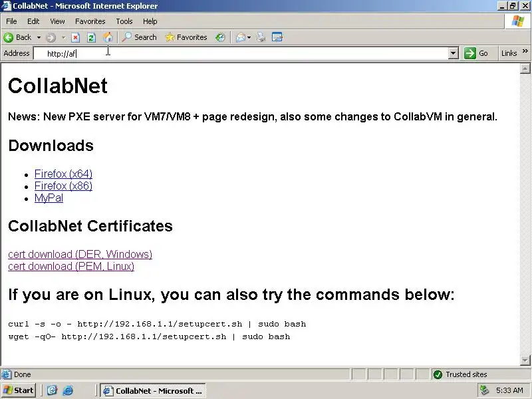Click the Forward arrow icon
Screen dimensions: 532x399
point(51,37)
